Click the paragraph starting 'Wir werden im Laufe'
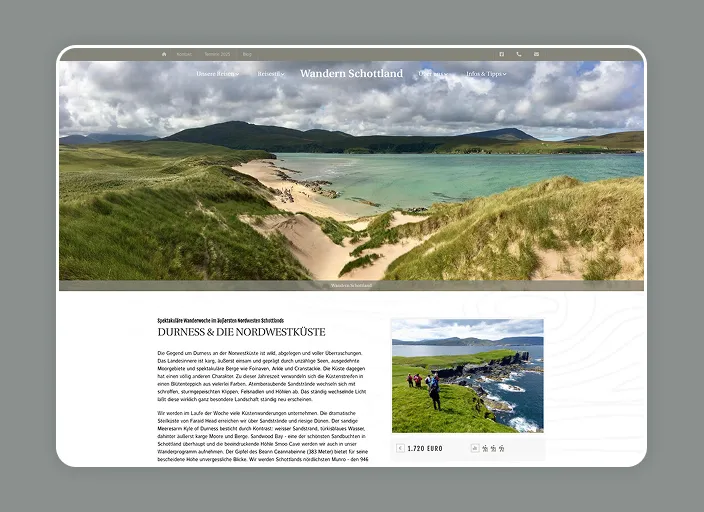Screen dimensions: 704x512 (x=263, y=436)
